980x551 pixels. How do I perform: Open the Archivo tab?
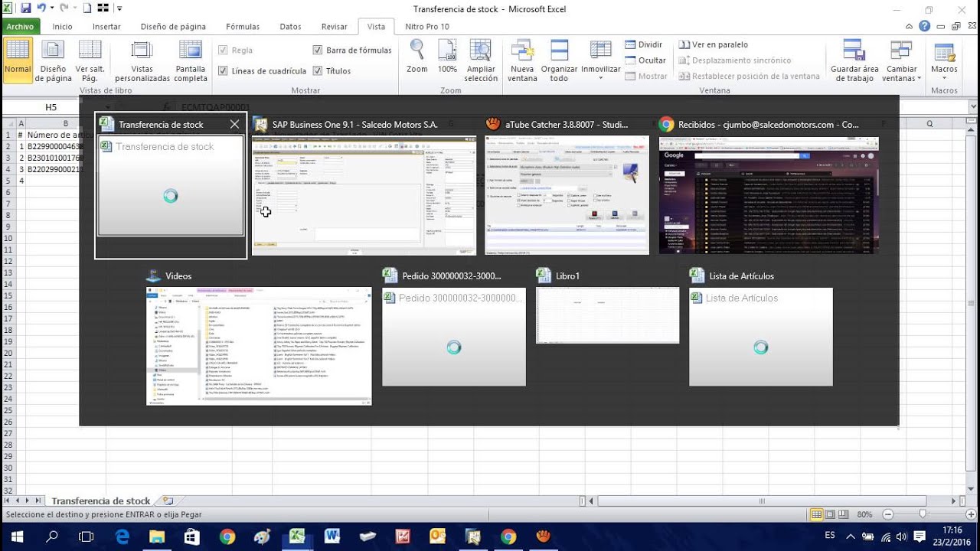tap(20, 26)
